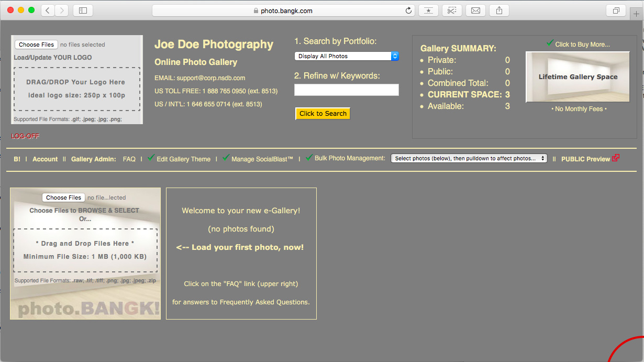This screenshot has height=362, width=644.
Task: Click the Refine w/ Keywords text field
Action: click(346, 90)
